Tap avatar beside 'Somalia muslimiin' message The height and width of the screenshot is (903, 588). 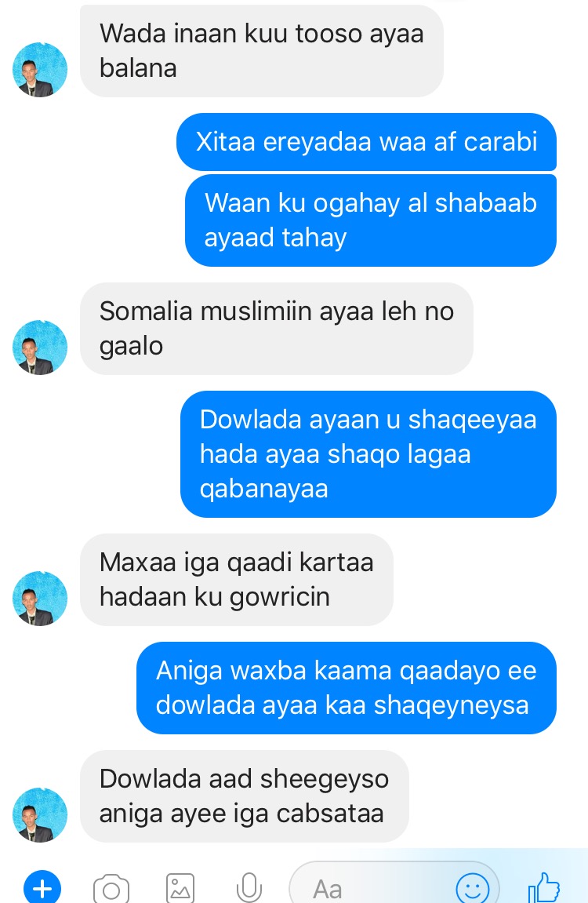coord(40,348)
